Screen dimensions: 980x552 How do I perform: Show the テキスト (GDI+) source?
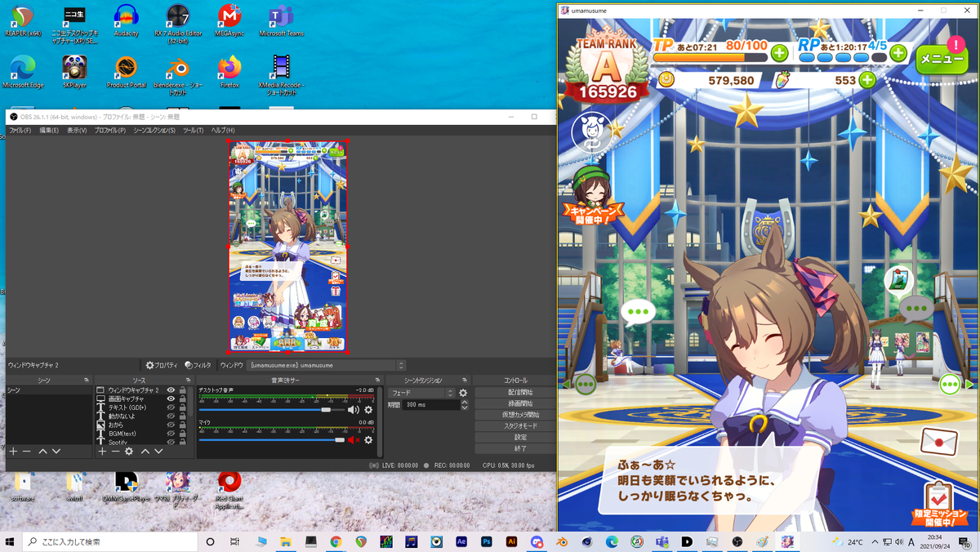171,407
